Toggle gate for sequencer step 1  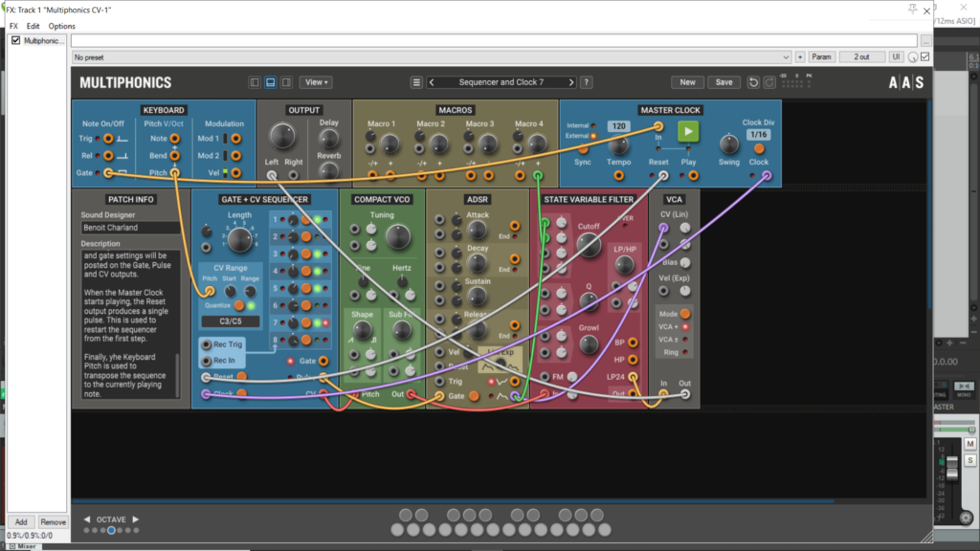pyautogui.click(x=306, y=220)
